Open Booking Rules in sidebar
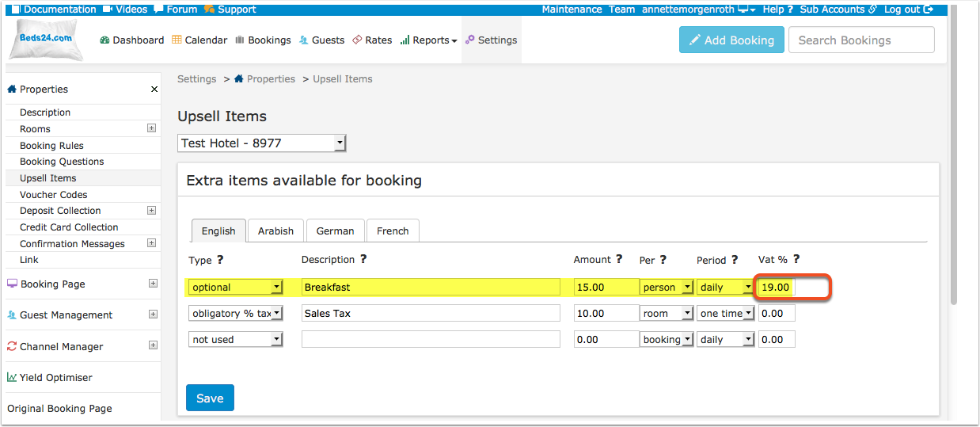Viewport: 980px width, 427px height. coord(51,146)
